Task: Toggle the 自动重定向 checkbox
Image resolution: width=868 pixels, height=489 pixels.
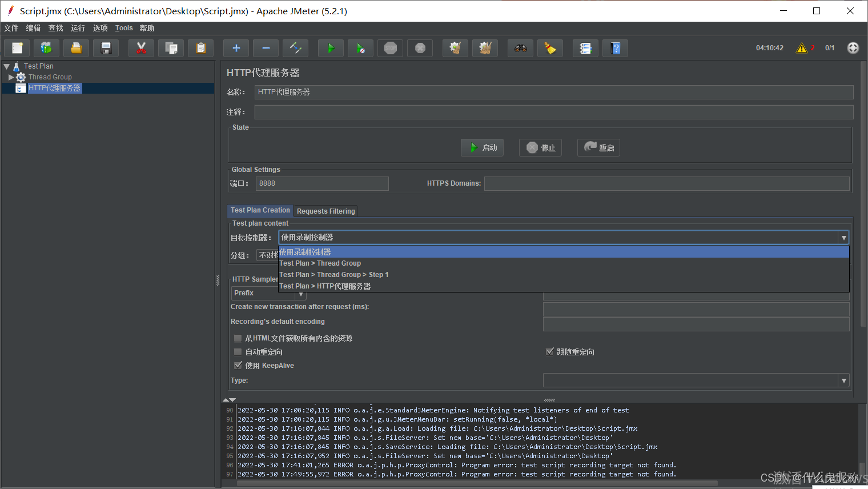Action: tap(238, 352)
